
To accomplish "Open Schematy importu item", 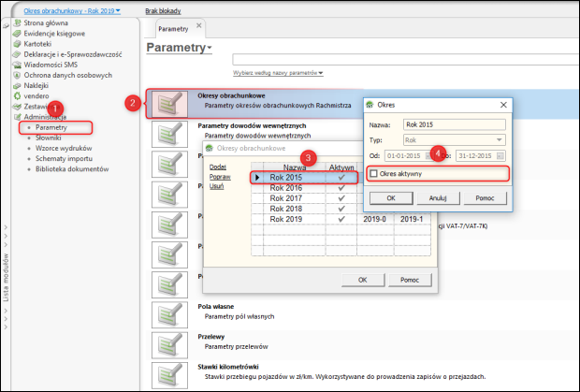I will coord(64,159).
